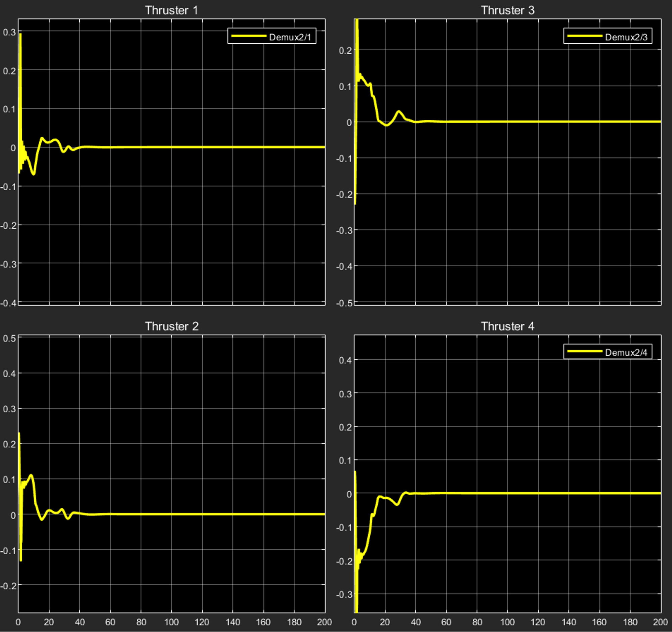Click the 100 x-axis label under Thruster 4
This screenshot has height=632, width=672.
pyautogui.click(x=507, y=622)
